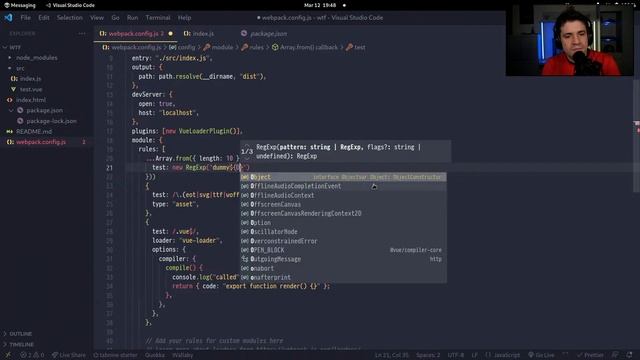
Task: Click the Vue icon beside test.vue
Action: (x=14, y=89)
